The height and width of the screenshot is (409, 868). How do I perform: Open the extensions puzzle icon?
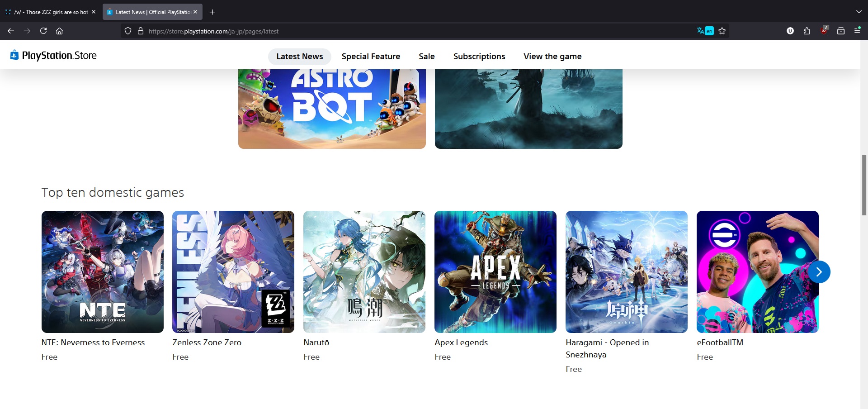[807, 31]
